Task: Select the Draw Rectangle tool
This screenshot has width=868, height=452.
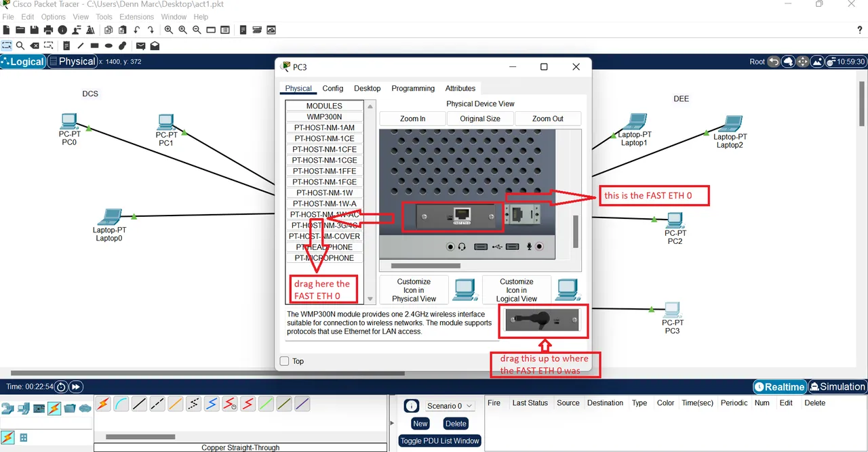Action: (x=95, y=46)
